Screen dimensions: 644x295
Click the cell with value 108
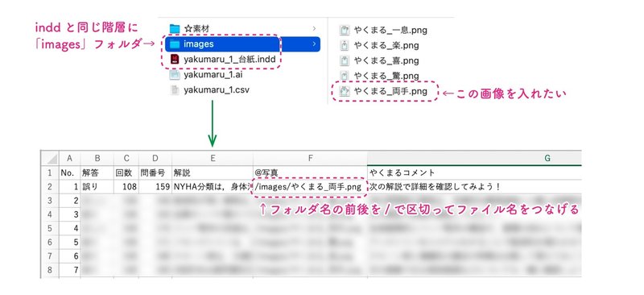(126, 187)
